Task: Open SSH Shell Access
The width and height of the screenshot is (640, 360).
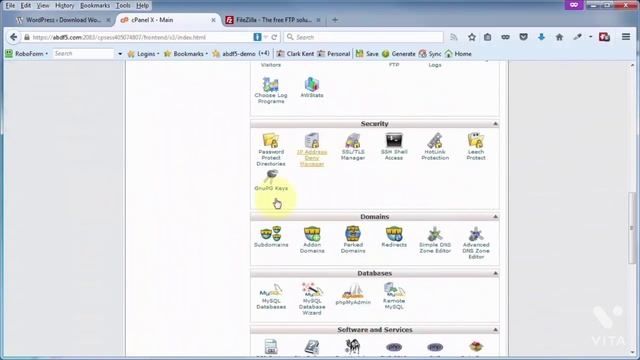Action: coord(394,147)
